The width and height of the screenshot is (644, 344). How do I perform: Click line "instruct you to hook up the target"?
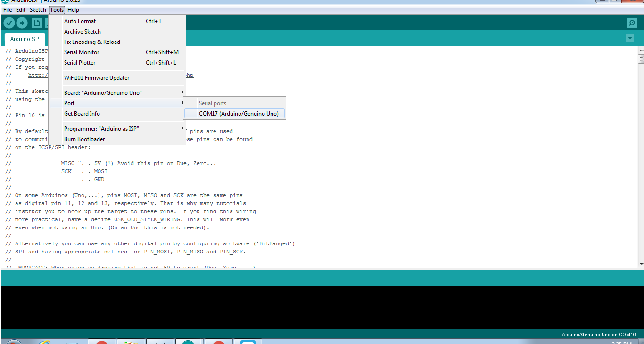[131, 212]
